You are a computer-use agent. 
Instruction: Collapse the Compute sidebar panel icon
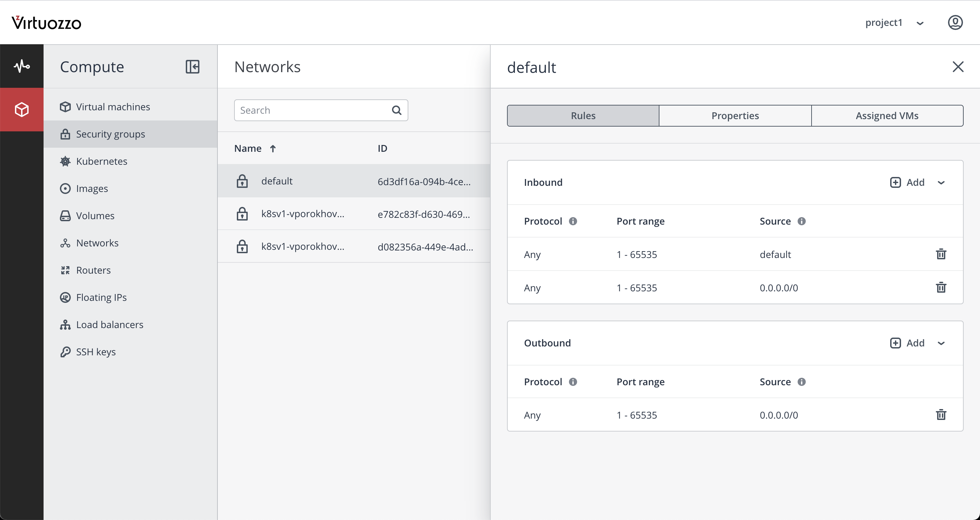(x=193, y=67)
